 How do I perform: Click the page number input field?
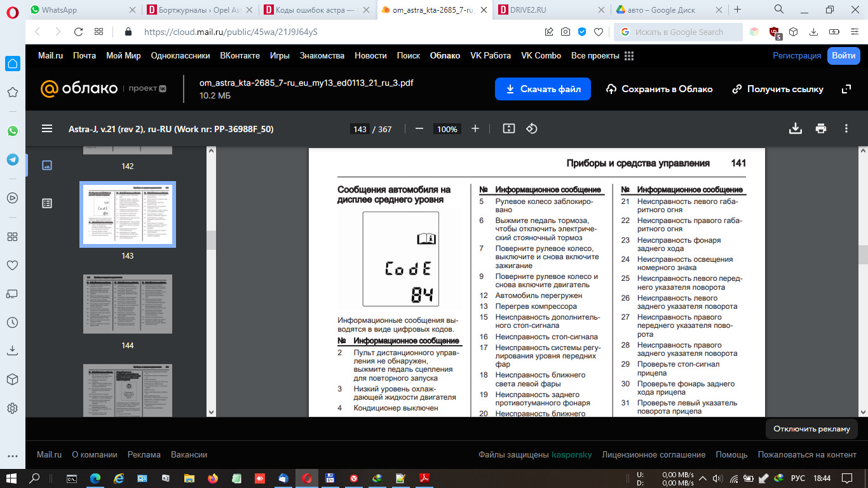click(x=360, y=129)
